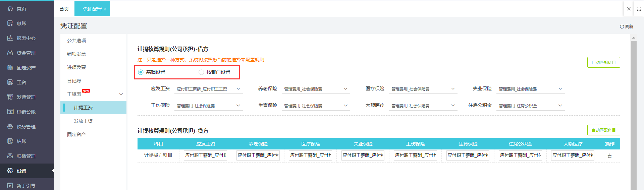The image size is (644, 190).
Task: Click the 刷新 refresh link
Action: (x=626, y=26)
